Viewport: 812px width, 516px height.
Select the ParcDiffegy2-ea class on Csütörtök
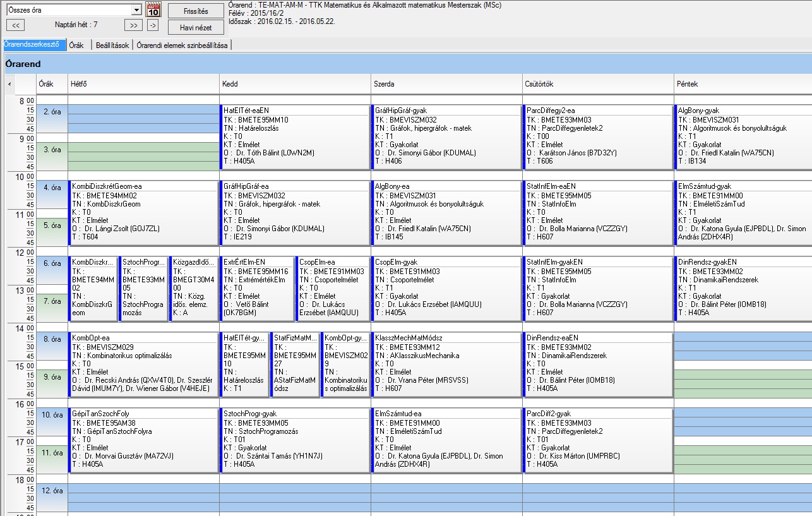pyautogui.click(x=598, y=137)
